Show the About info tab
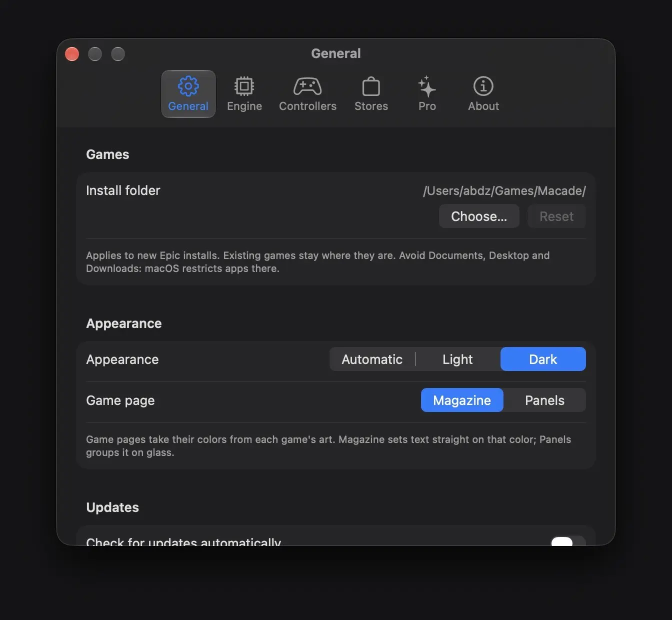 pos(483,94)
